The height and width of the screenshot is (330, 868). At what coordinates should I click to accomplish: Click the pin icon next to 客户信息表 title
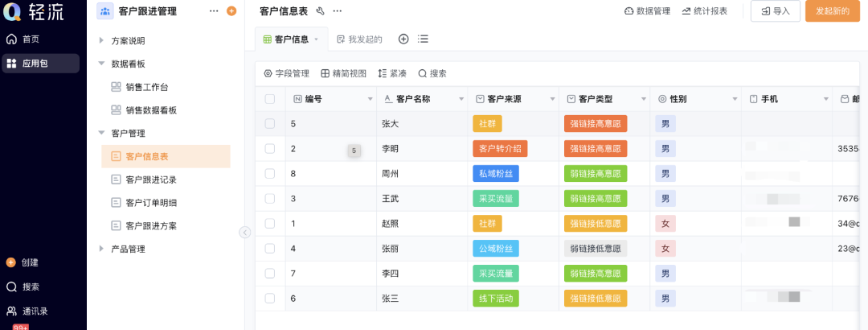coord(320,11)
